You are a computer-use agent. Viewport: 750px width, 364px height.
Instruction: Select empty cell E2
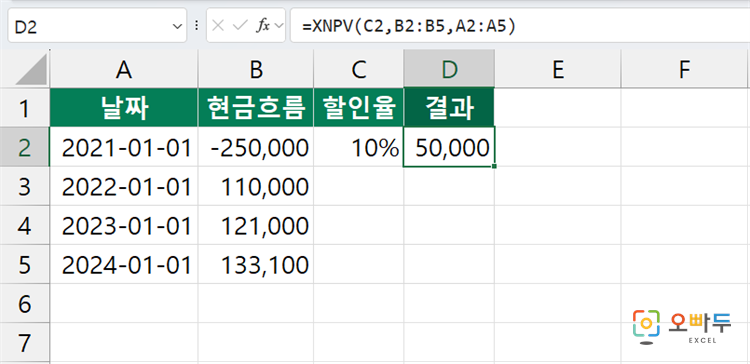click(x=558, y=147)
